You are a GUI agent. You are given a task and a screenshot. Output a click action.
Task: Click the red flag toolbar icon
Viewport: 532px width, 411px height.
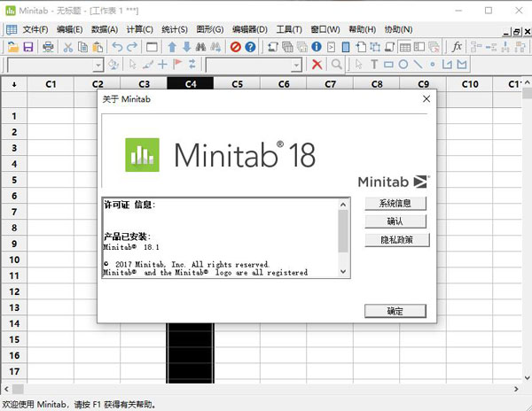177,65
